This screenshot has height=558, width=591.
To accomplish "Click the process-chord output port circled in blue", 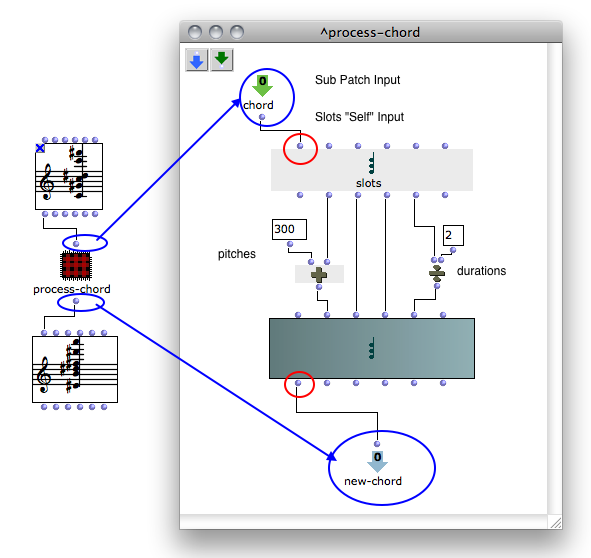I will [76, 301].
